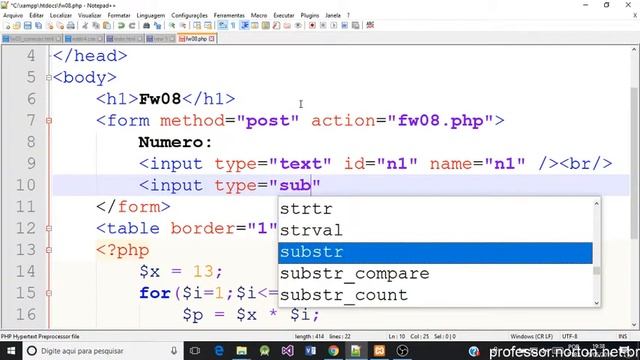Choose substr_count from autocomplete list
The image size is (640, 360).
coord(435,295)
